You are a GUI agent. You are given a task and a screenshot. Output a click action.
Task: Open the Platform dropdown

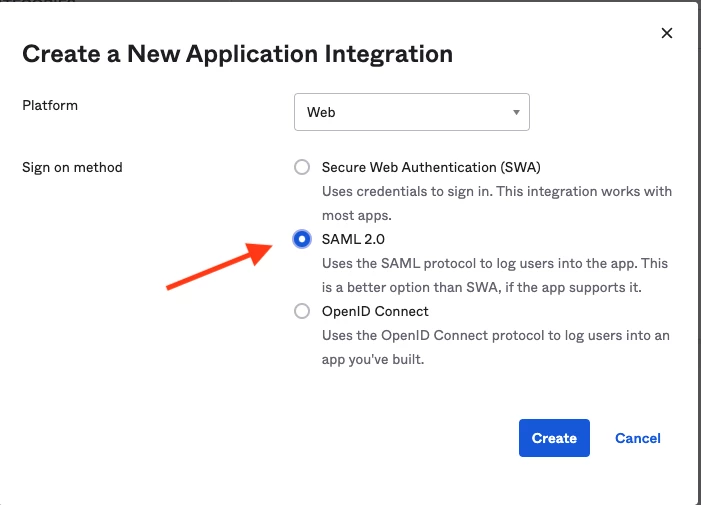411,112
